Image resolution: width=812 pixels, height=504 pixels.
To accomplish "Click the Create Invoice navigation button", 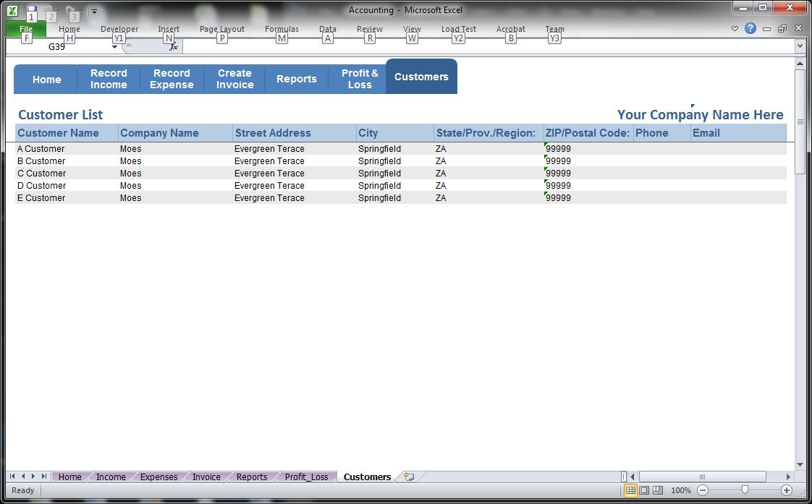I will [234, 79].
